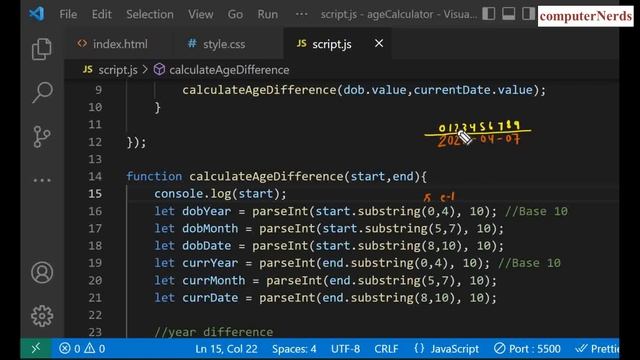Click dobMonth variable on line 17
The height and width of the screenshot is (360, 640).
[x=210, y=228]
